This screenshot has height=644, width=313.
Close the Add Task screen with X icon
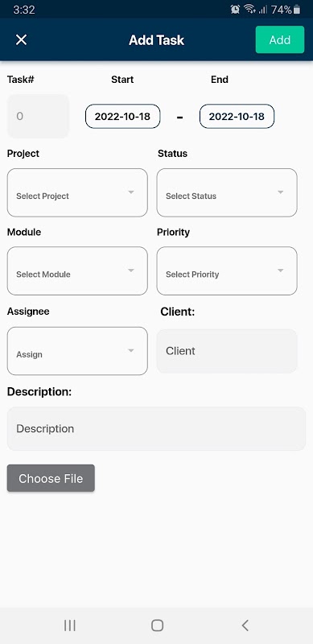point(21,39)
